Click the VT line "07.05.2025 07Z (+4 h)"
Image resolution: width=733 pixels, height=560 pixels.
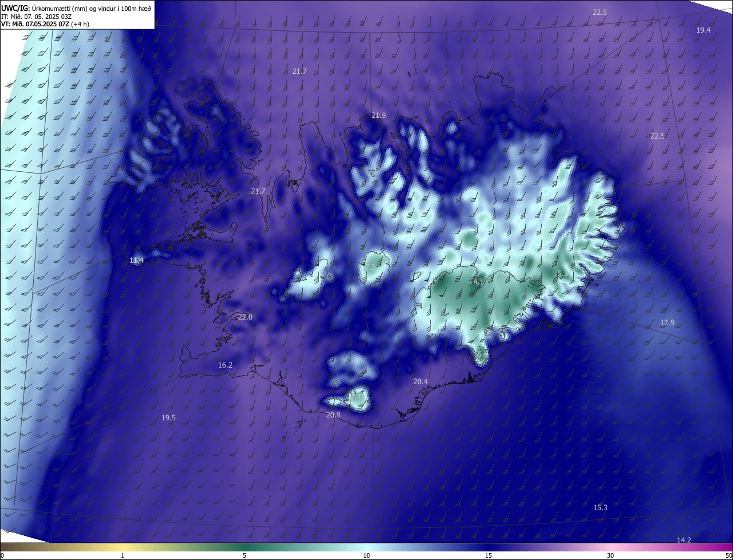57,24
